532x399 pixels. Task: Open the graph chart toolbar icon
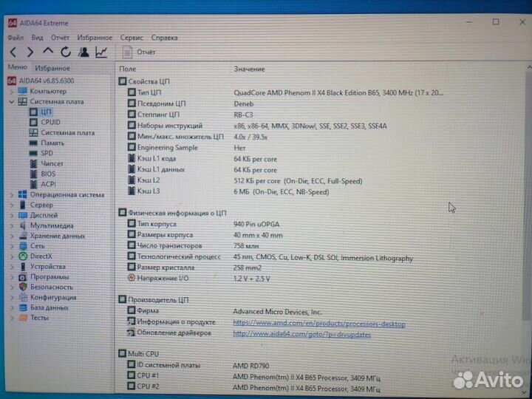[101, 52]
